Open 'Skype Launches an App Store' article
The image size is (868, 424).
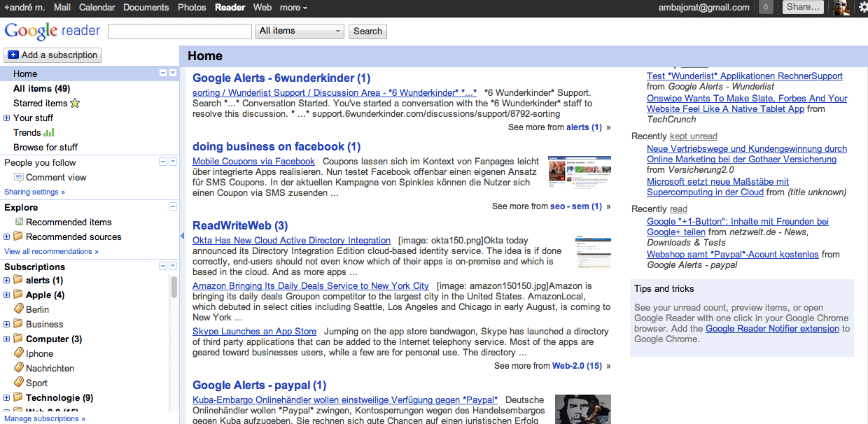coord(254,331)
